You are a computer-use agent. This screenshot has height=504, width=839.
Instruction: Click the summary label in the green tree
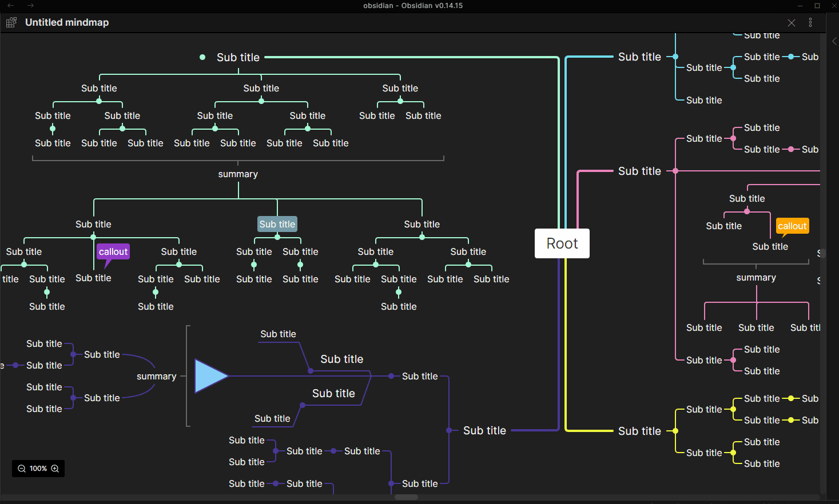(238, 174)
